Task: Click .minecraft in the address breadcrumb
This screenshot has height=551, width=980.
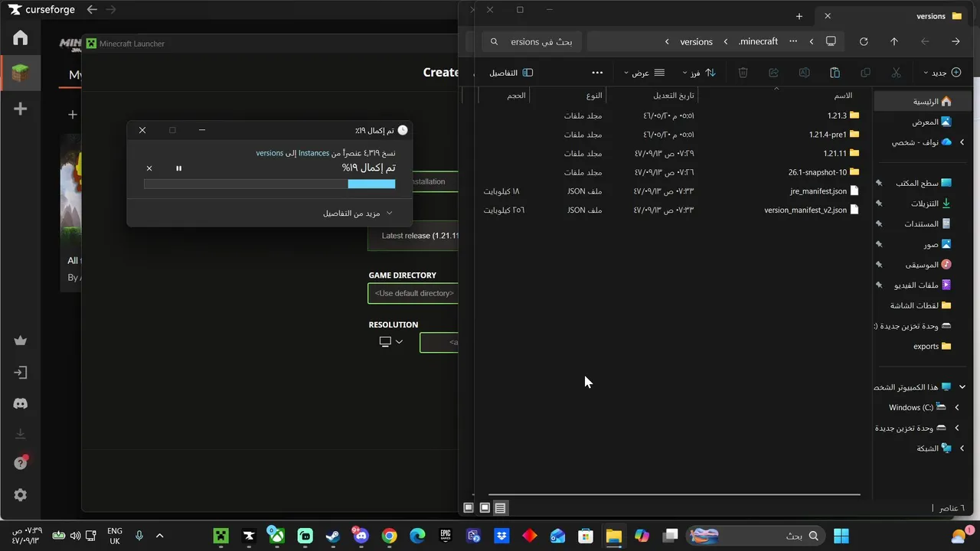Action: (x=758, y=41)
